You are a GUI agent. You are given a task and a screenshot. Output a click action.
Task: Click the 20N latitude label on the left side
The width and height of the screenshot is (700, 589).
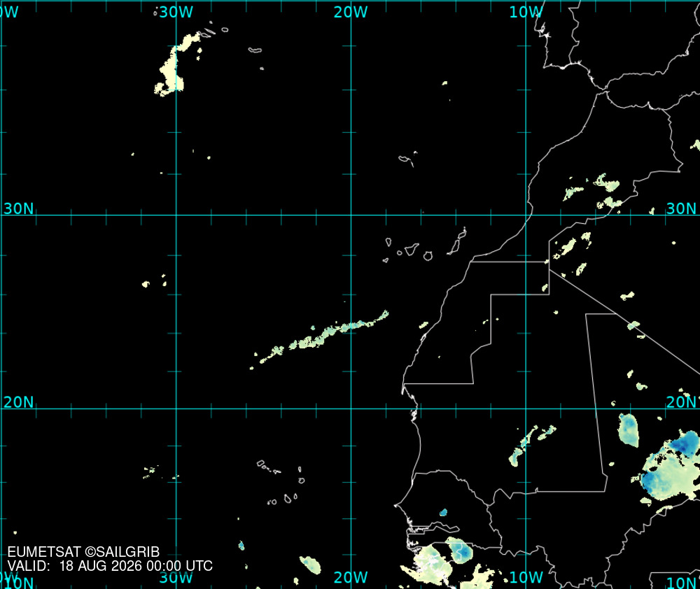[x=18, y=402]
